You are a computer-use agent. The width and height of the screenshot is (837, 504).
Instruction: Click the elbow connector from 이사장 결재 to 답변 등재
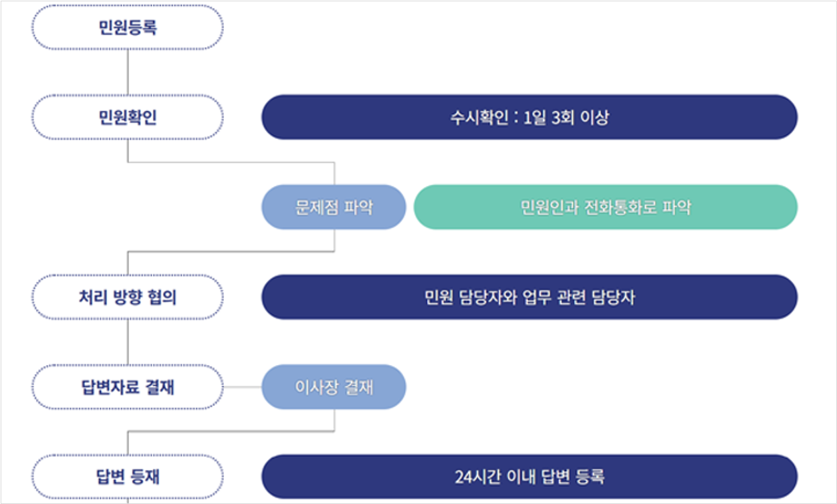coord(231,432)
